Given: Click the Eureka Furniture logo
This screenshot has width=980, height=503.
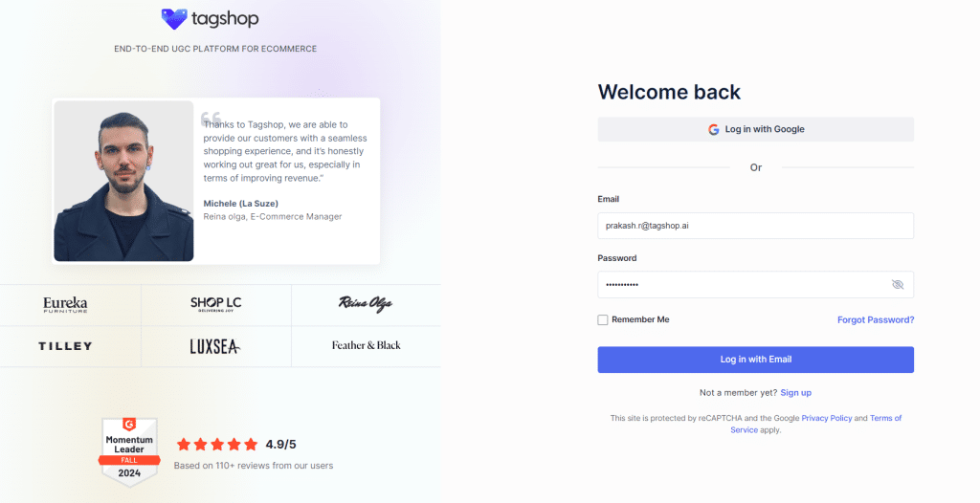Looking at the screenshot, I should pyautogui.click(x=65, y=304).
